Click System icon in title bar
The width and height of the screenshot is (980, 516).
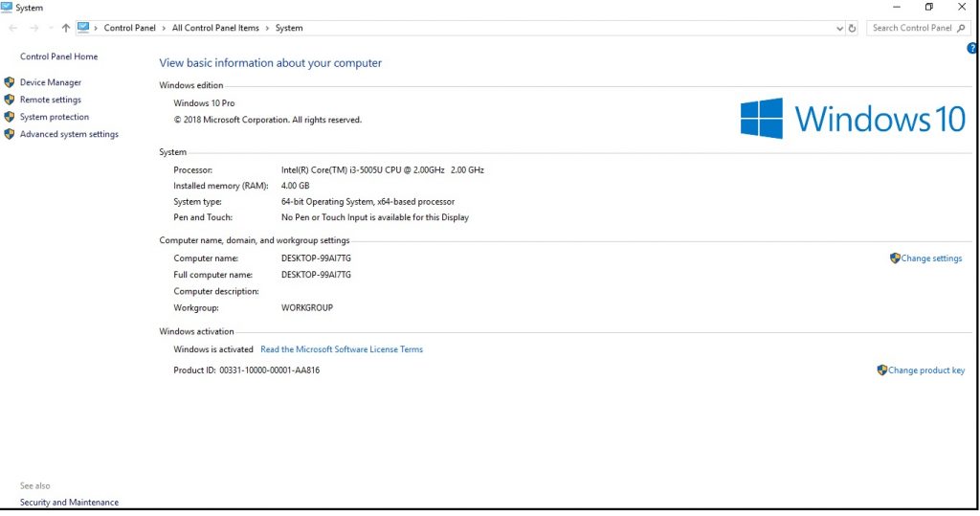pyautogui.click(x=7, y=8)
